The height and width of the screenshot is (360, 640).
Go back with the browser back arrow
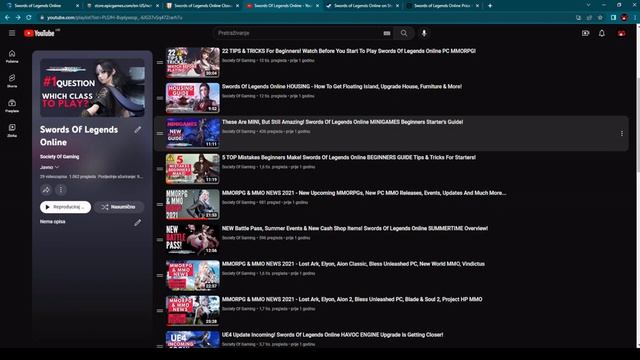(x=7, y=18)
